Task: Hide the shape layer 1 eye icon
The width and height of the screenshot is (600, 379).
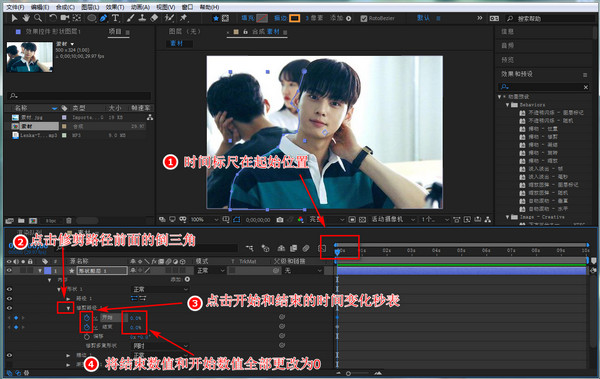Action: 9,270
